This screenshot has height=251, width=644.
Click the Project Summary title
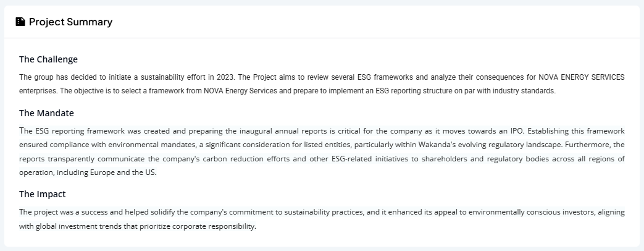(x=70, y=22)
